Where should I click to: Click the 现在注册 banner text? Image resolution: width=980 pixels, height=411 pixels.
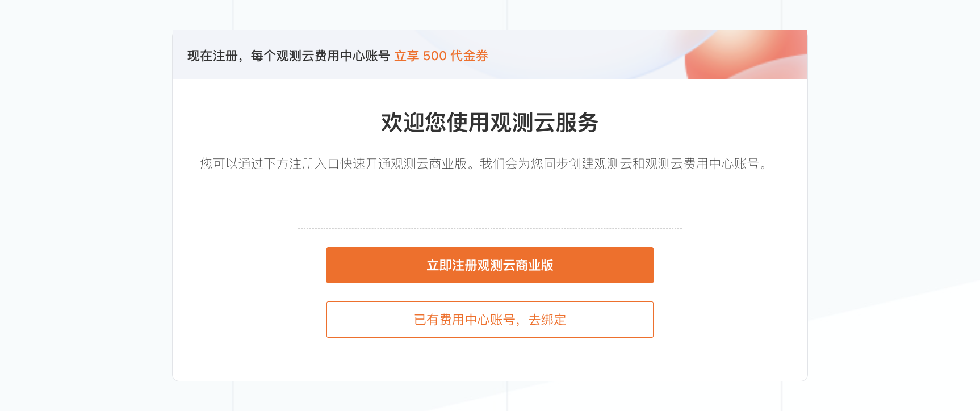(212, 56)
